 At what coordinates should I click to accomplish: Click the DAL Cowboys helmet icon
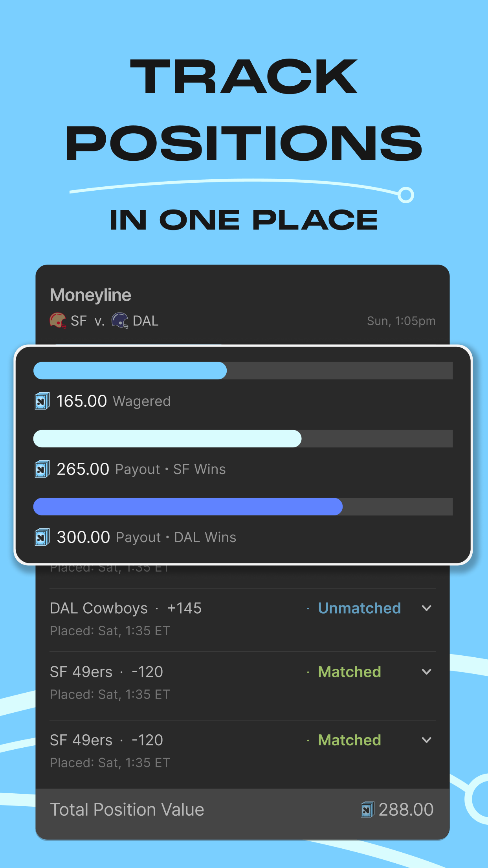click(120, 321)
